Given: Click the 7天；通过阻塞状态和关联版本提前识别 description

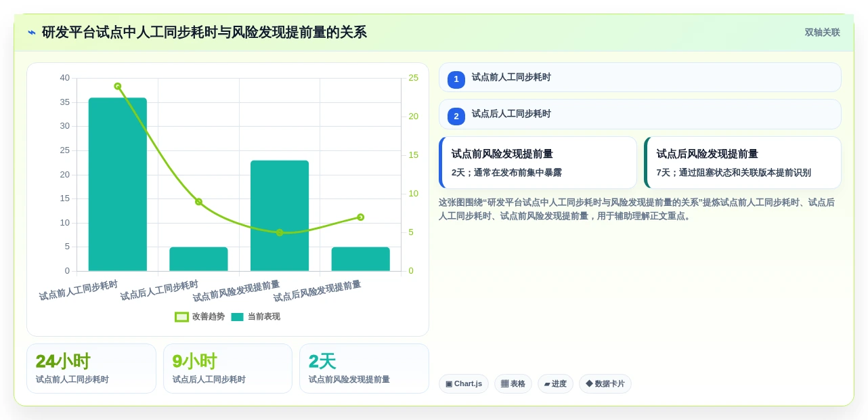Looking at the screenshot, I should [x=733, y=173].
